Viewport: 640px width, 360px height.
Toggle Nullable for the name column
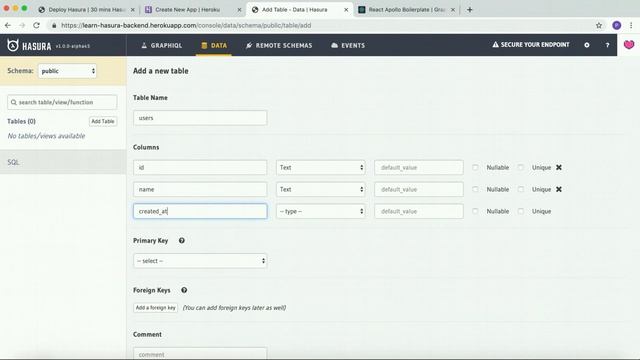click(475, 189)
